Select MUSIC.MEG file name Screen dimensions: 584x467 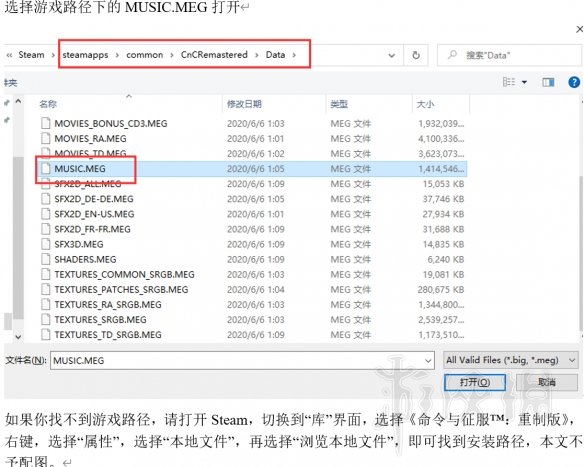point(80,169)
